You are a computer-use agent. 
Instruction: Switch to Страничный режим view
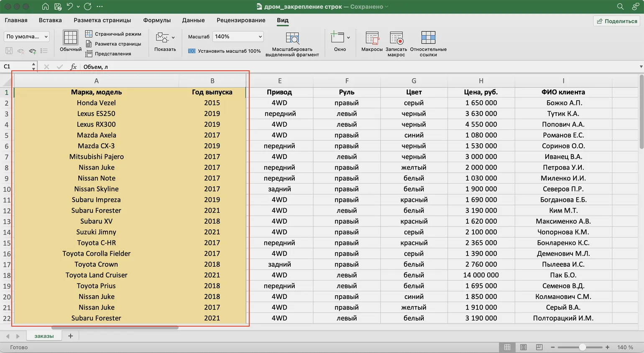pos(113,34)
